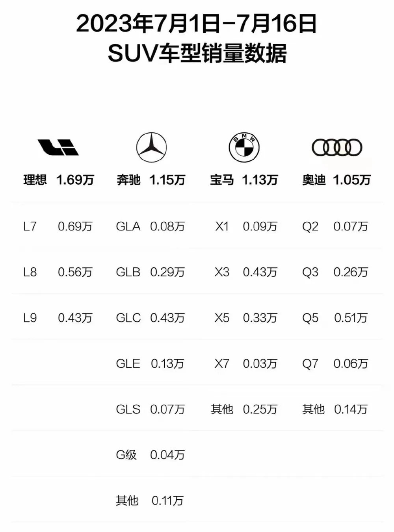Click the L7 0.69万 entry
This screenshot has width=394, height=532.
58,226
